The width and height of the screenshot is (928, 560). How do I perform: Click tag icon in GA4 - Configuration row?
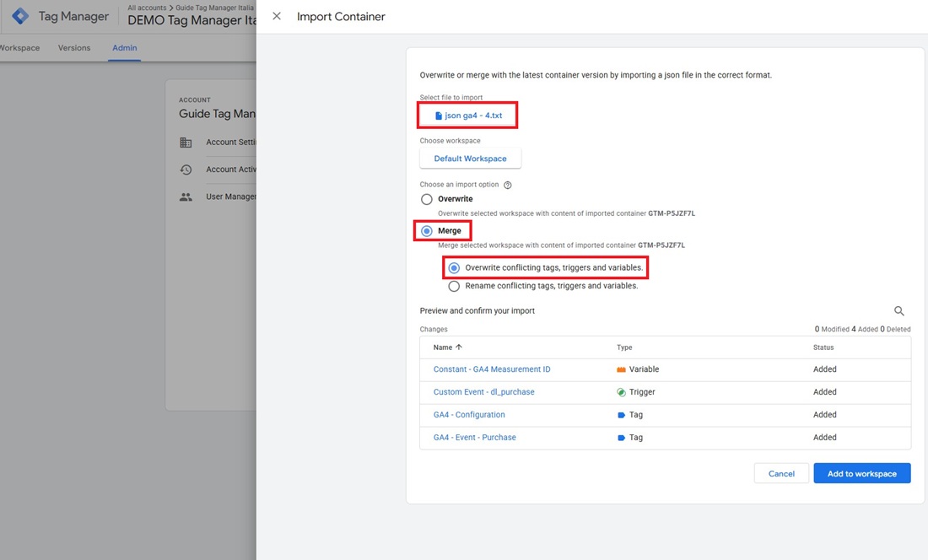(x=621, y=415)
